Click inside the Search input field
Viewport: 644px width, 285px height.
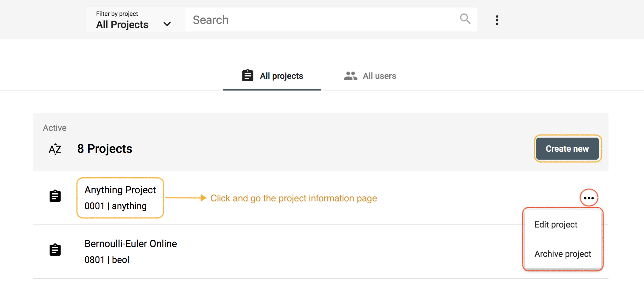point(306,20)
